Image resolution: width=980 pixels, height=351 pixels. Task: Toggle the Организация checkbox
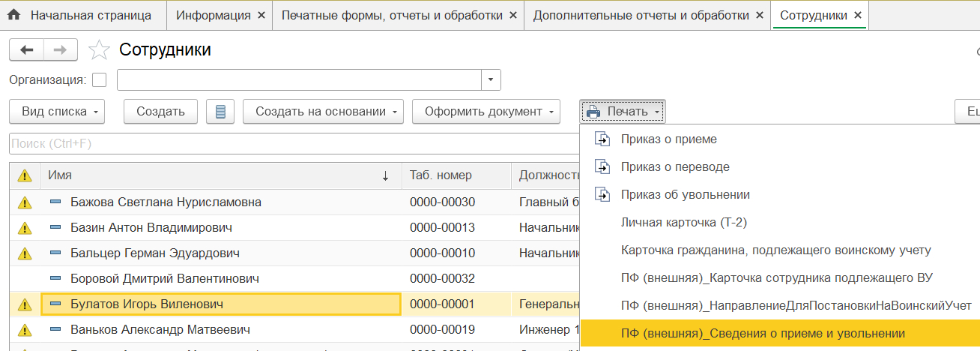tap(99, 80)
